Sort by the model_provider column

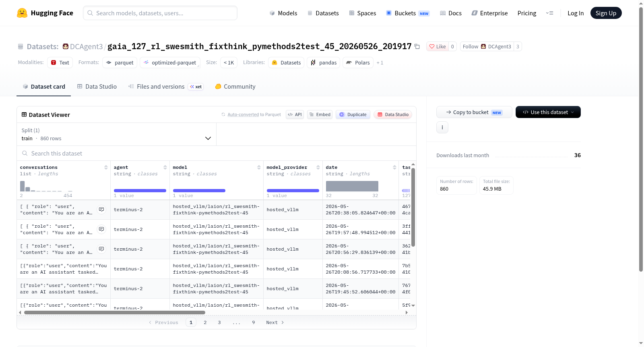coord(318,167)
